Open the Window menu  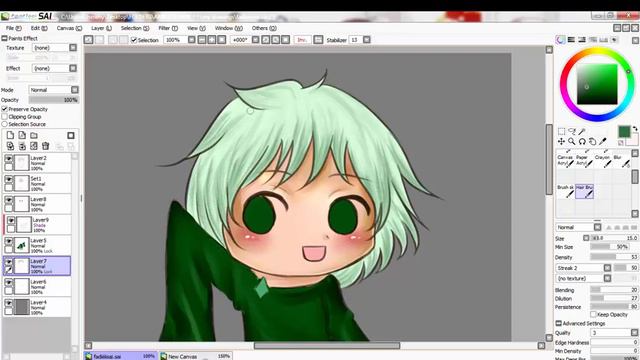tap(229, 28)
